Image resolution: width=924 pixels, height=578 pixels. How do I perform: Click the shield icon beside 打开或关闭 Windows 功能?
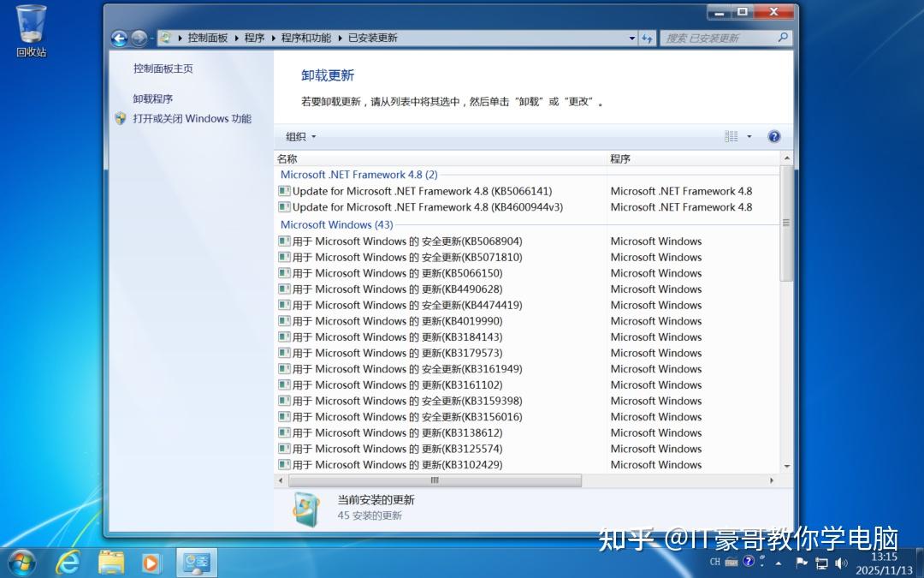[x=120, y=119]
